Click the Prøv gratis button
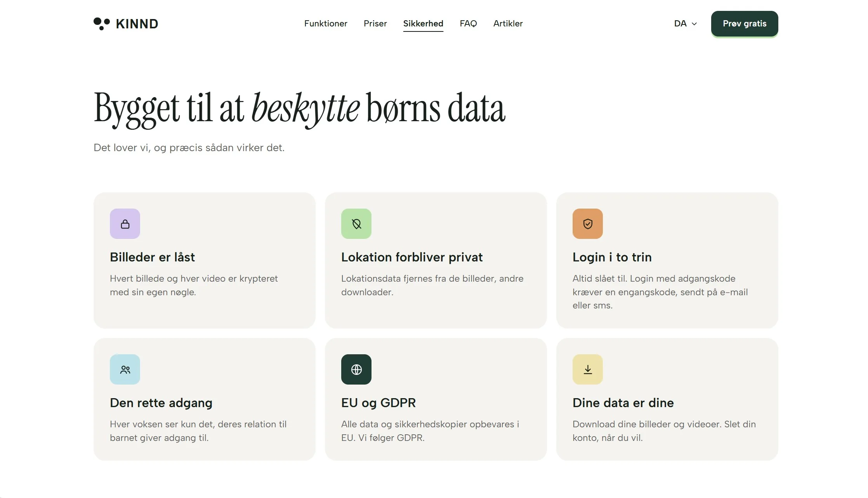Screen dimensions: 868x498 pyautogui.click(x=745, y=24)
